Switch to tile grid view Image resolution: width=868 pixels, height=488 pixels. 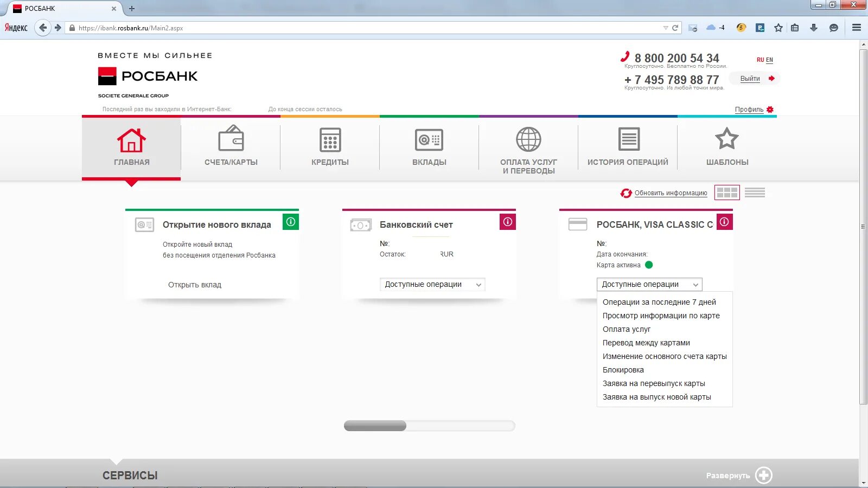(727, 192)
